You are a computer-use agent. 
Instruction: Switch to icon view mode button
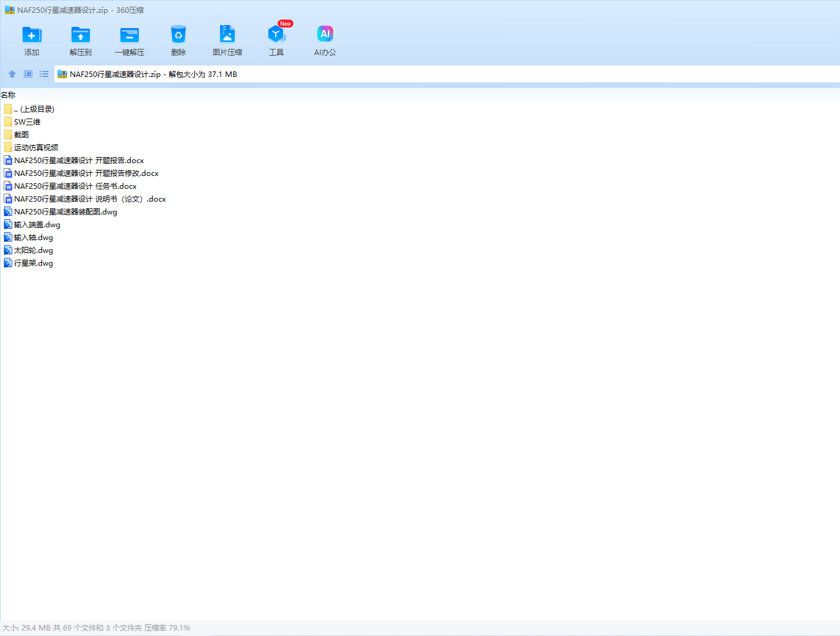click(x=28, y=74)
